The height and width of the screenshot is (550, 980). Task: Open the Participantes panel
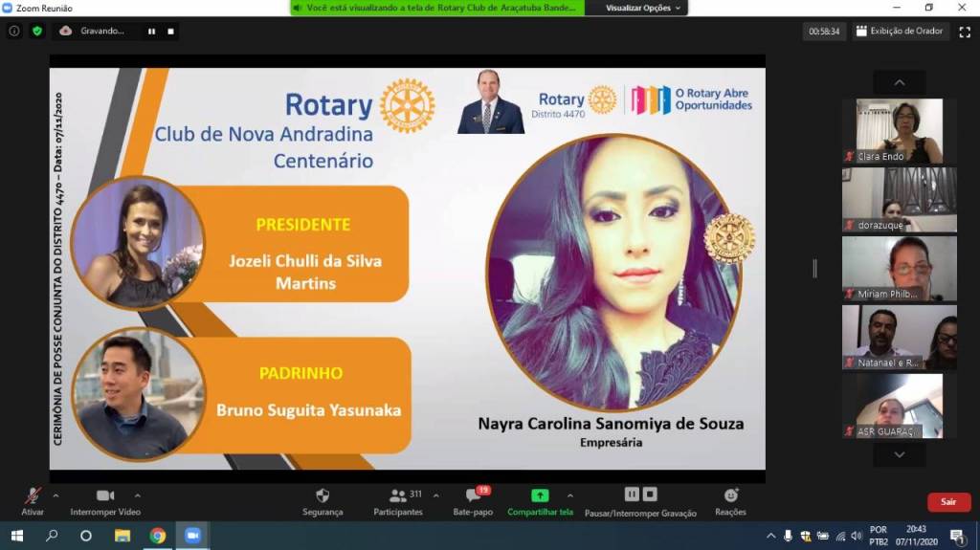[398, 495]
